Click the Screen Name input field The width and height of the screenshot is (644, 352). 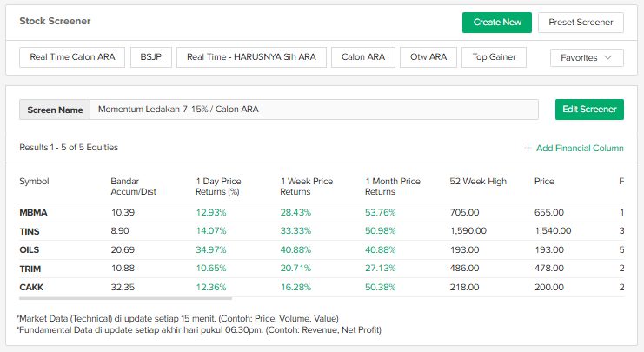pyautogui.click(x=313, y=110)
